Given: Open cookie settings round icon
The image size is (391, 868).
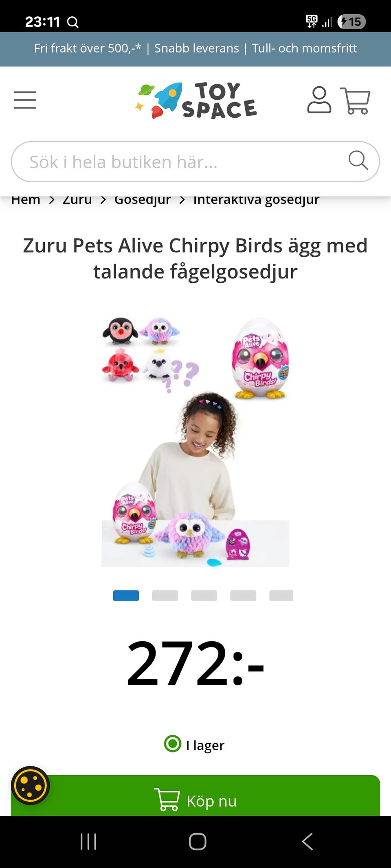Looking at the screenshot, I should 30,785.
